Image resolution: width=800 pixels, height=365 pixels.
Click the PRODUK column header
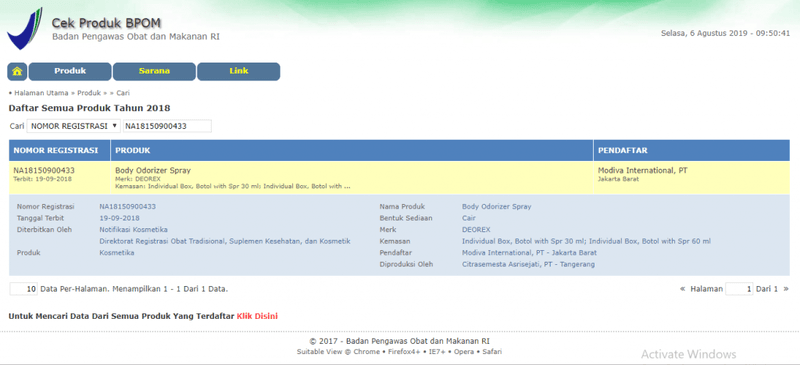[352, 151]
